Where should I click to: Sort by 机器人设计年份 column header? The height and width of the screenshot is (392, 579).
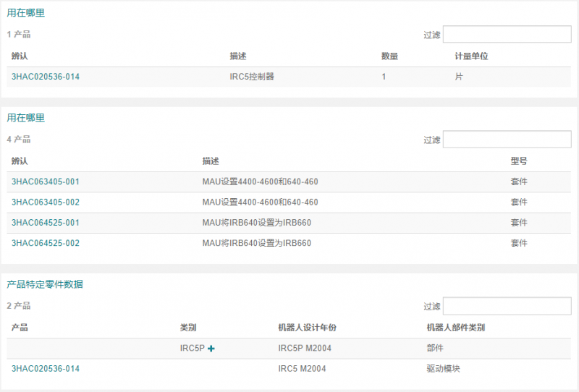pyautogui.click(x=307, y=328)
